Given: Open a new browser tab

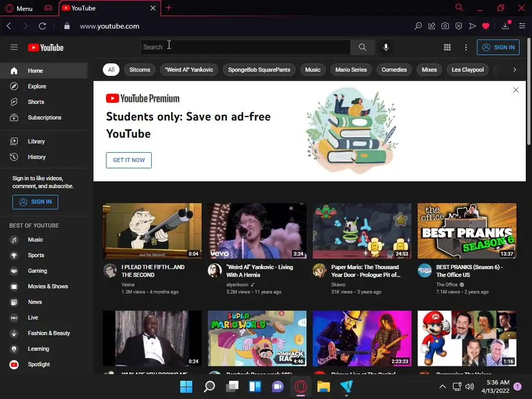Looking at the screenshot, I should pos(169,8).
